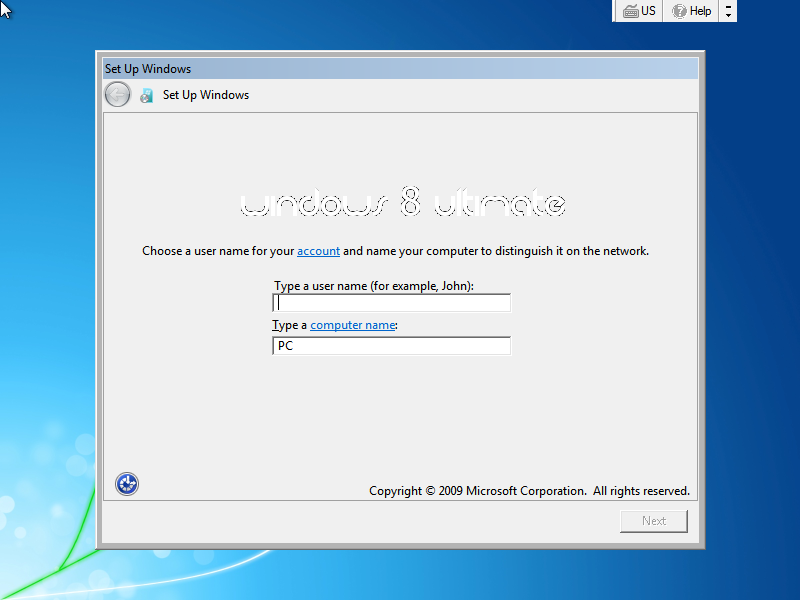Image resolution: width=800 pixels, height=600 pixels.
Task: Click the Next button
Action: click(654, 521)
